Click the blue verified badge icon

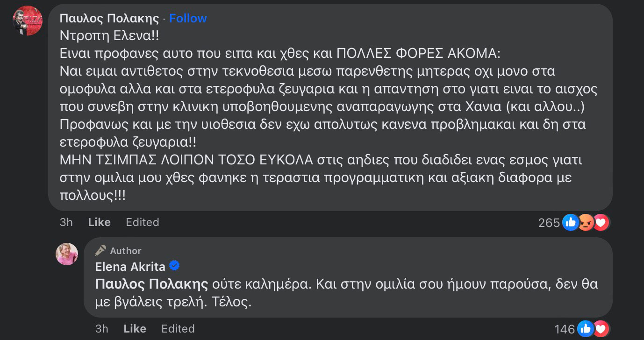coord(174,266)
